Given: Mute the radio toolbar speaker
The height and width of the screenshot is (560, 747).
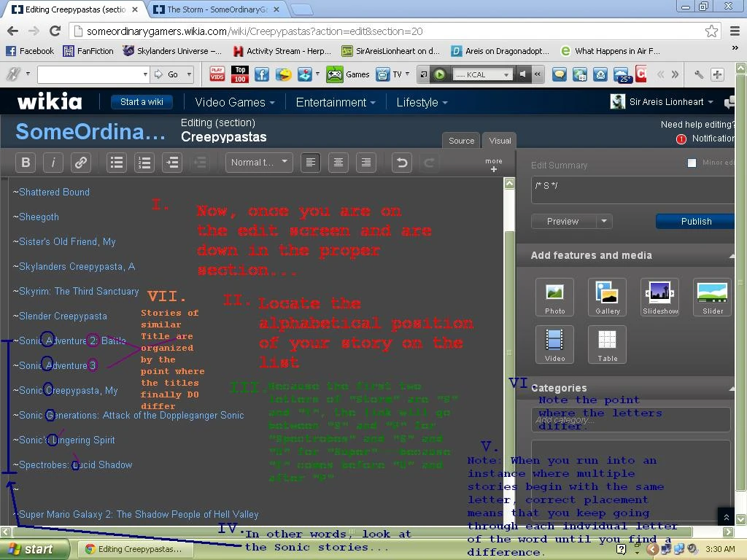Looking at the screenshot, I should tap(523, 74).
